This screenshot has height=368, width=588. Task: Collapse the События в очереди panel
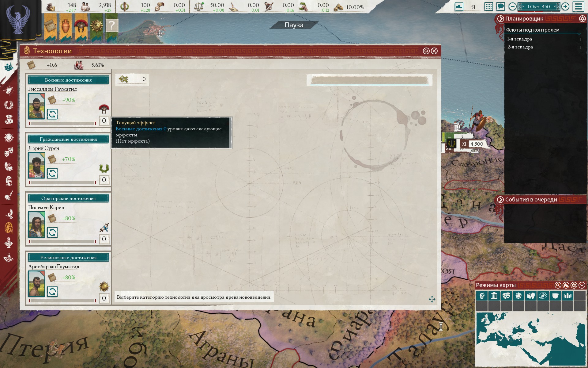(500, 200)
